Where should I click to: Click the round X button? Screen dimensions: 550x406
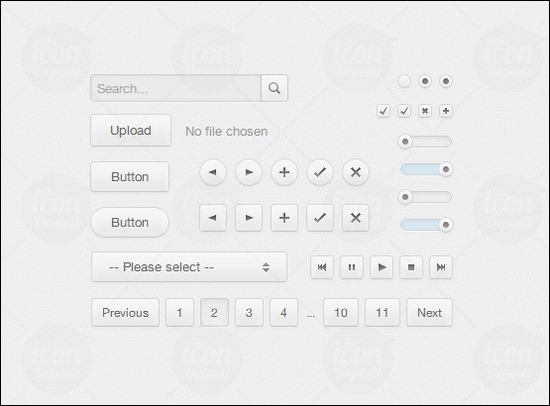(x=356, y=172)
